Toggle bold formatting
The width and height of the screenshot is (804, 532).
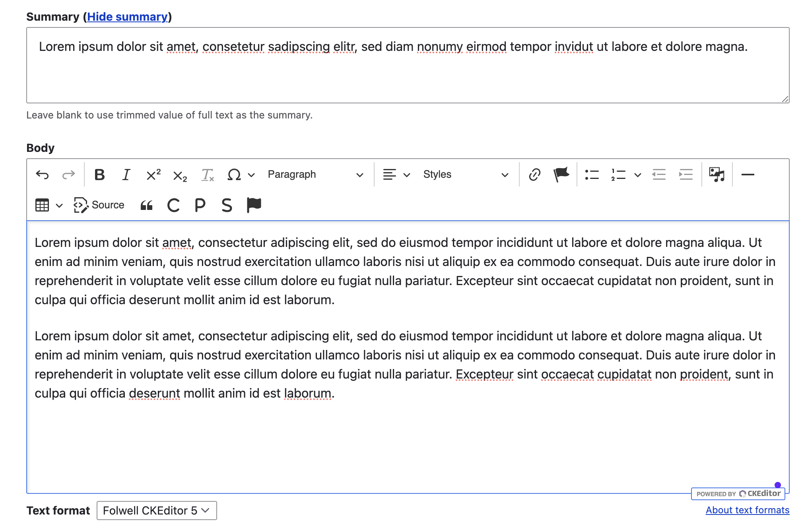point(99,175)
